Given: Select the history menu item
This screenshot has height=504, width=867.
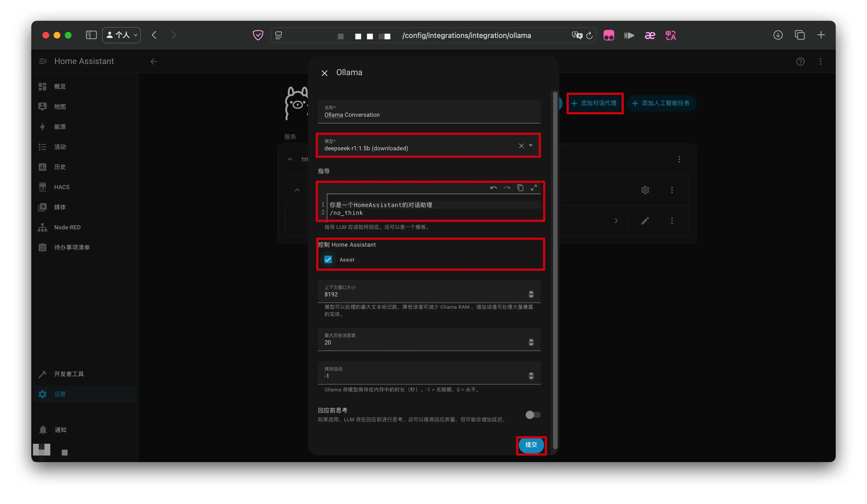Looking at the screenshot, I should pos(60,167).
